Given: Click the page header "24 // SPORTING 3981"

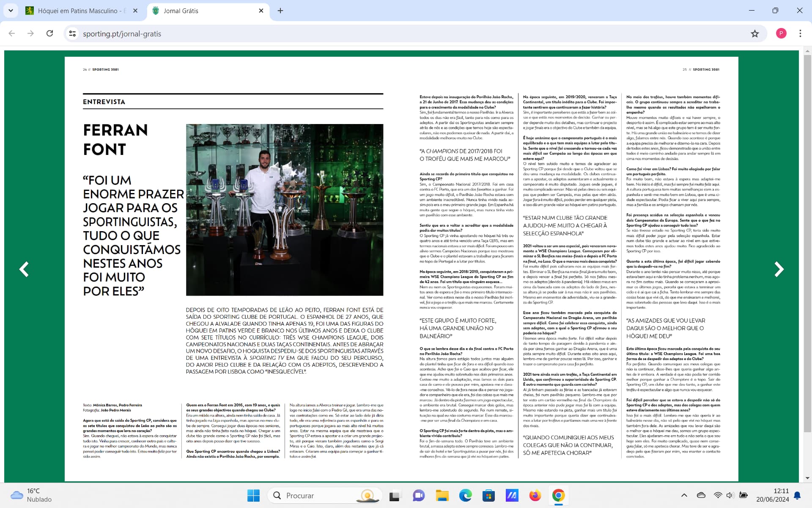Looking at the screenshot, I should tap(101, 69).
